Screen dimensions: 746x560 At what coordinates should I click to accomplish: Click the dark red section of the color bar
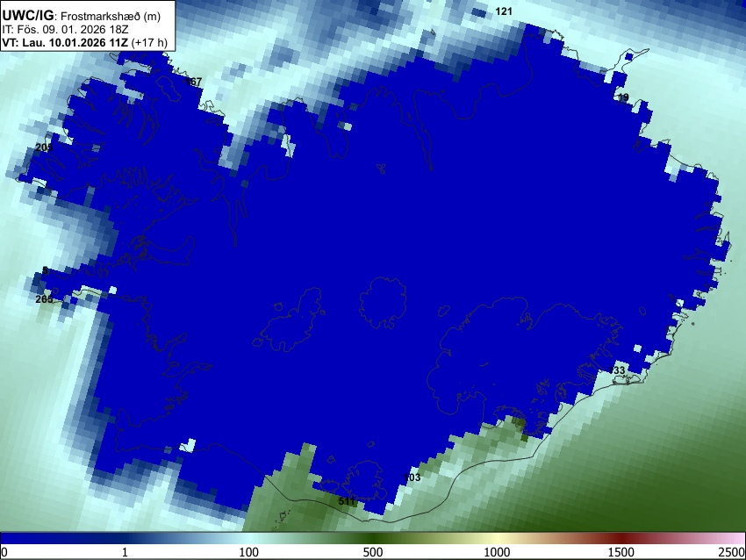click(x=621, y=539)
